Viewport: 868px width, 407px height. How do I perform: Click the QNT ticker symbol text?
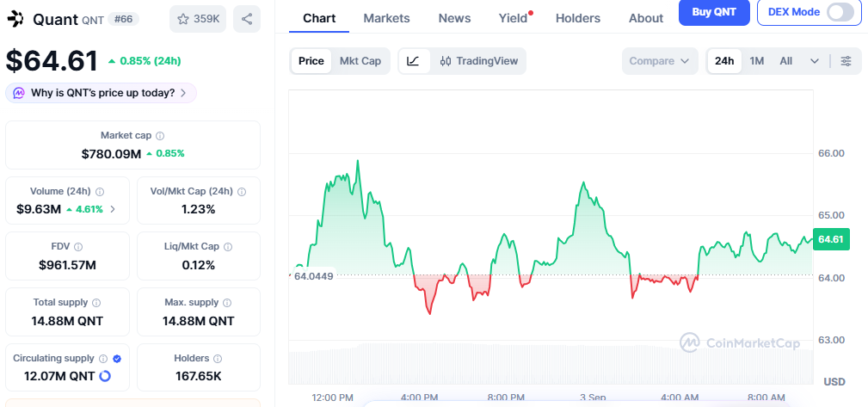tap(92, 20)
